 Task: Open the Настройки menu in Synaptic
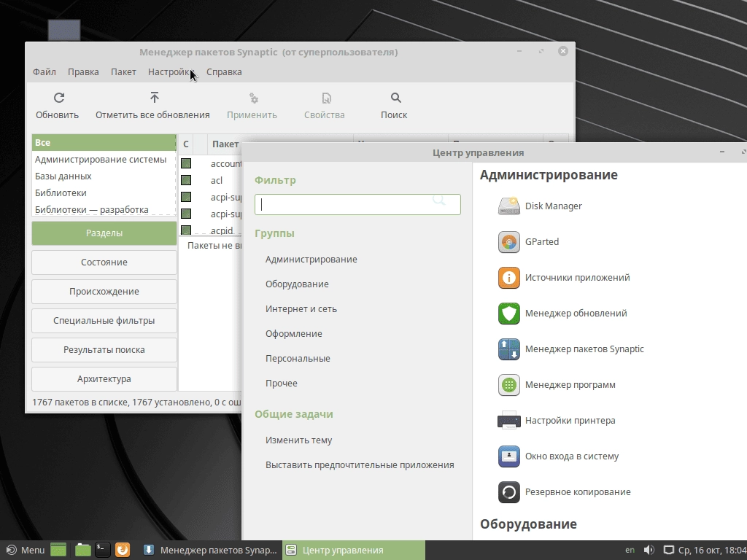pos(170,72)
